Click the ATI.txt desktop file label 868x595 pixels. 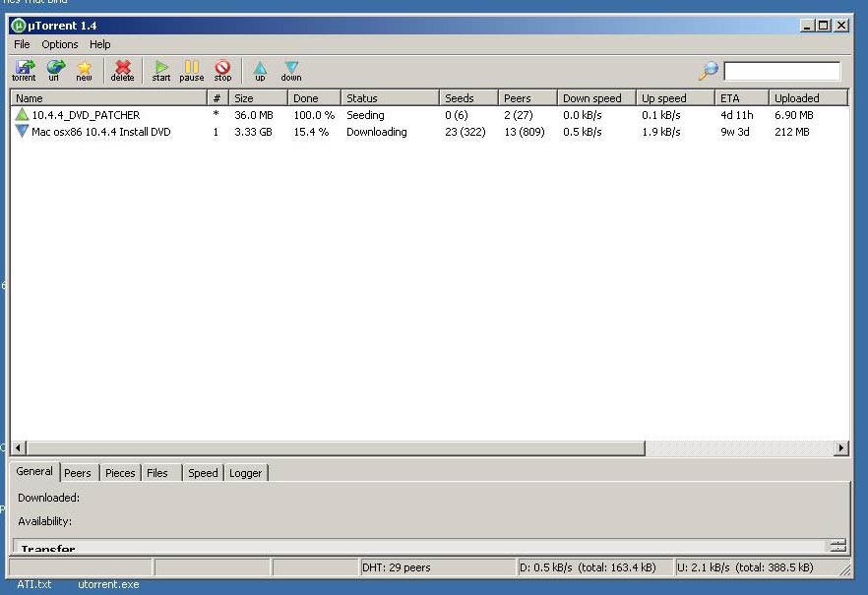click(x=33, y=584)
